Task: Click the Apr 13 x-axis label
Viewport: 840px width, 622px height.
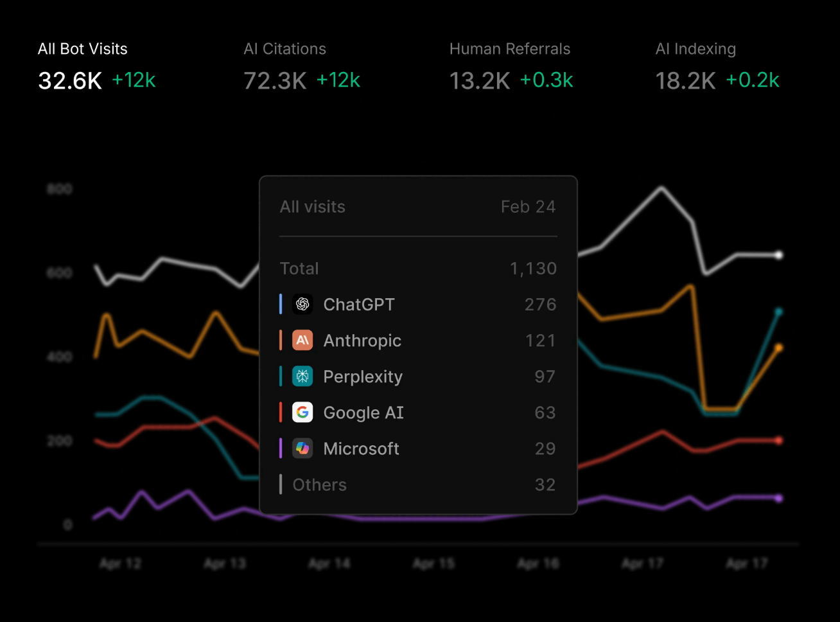Action: [x=225, y=564]
